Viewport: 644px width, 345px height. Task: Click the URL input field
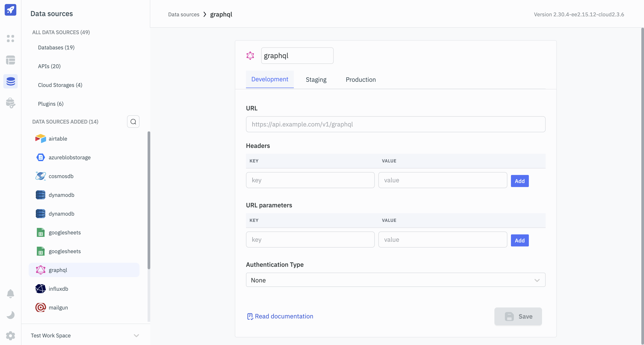coord(396,124)
